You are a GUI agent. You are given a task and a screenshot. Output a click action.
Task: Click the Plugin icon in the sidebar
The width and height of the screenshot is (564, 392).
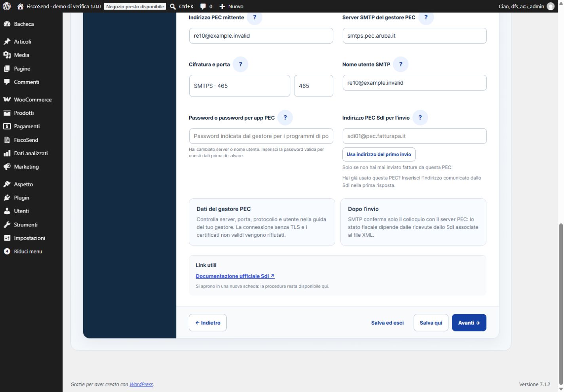pos(7,198)
